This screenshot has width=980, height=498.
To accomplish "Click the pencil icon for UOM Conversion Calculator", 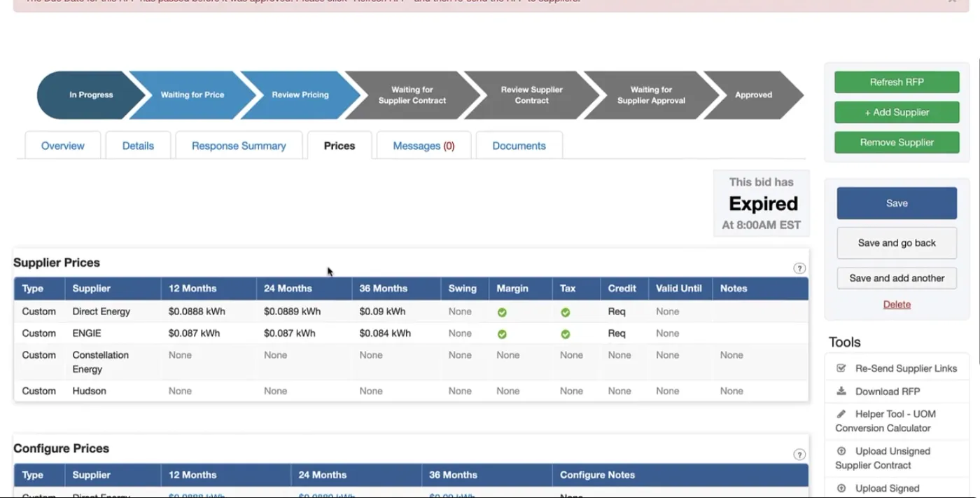I will 841,414.
